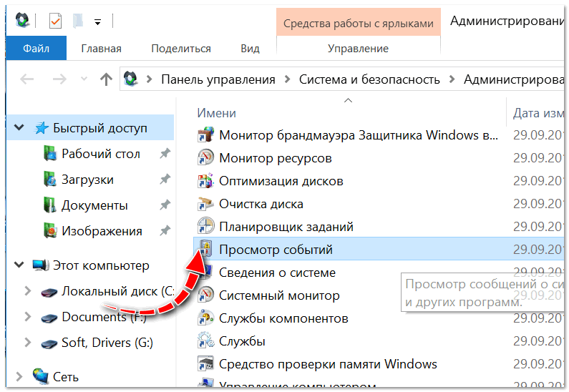The height and width of the screenshot is (392, 569).
Task: Click the pin icon next to Рабочий стол
Action: pos(165,153)
